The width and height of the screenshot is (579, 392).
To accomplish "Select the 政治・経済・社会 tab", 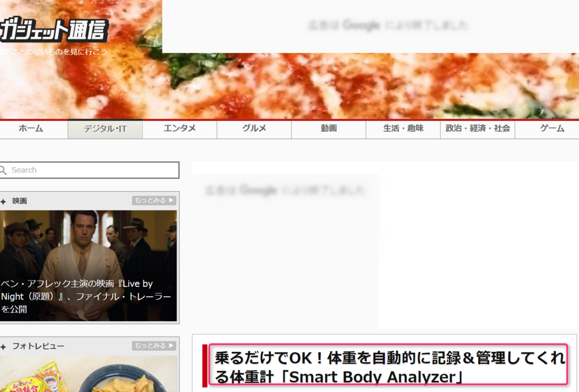I will pyautogui.click(x=478, y=128).
